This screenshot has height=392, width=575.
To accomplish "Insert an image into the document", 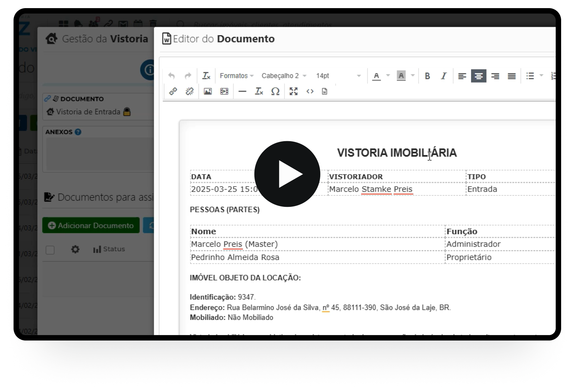I will point(207,91).
